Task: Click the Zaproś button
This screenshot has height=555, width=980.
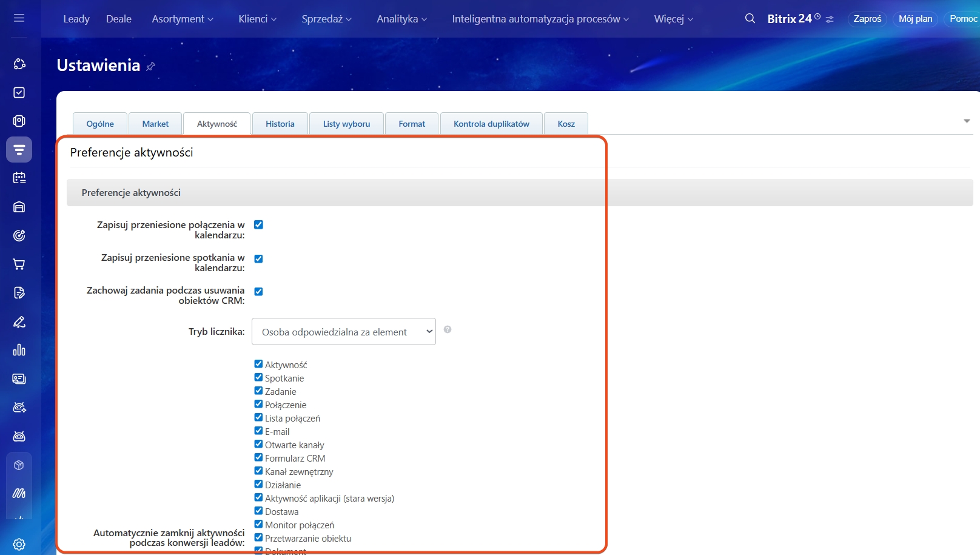Action: pyautogui.click(x=867, y=19)
